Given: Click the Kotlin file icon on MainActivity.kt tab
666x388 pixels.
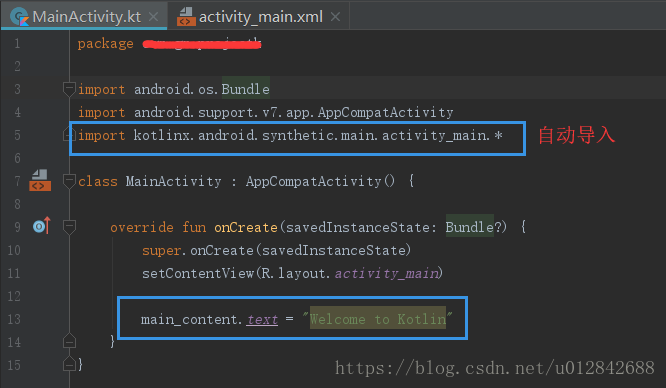Looking at the screenshot, I should click(19, 17).
